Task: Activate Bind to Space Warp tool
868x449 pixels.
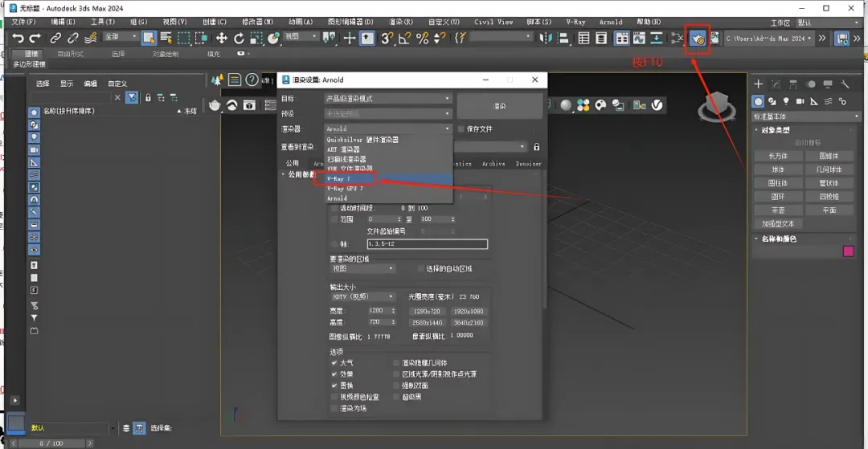Action: (x=90, y=39)
